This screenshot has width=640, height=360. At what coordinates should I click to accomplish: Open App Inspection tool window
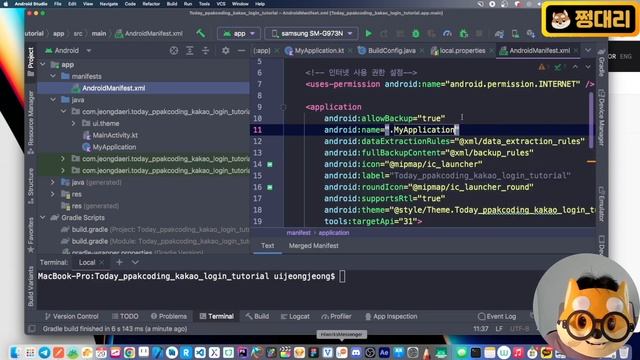391,316
